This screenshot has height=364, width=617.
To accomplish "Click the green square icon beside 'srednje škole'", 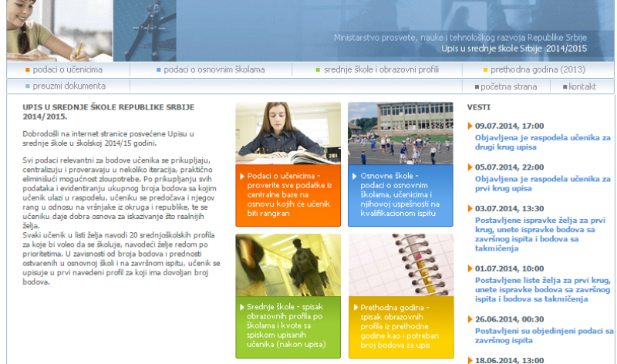I will (318, 70).
